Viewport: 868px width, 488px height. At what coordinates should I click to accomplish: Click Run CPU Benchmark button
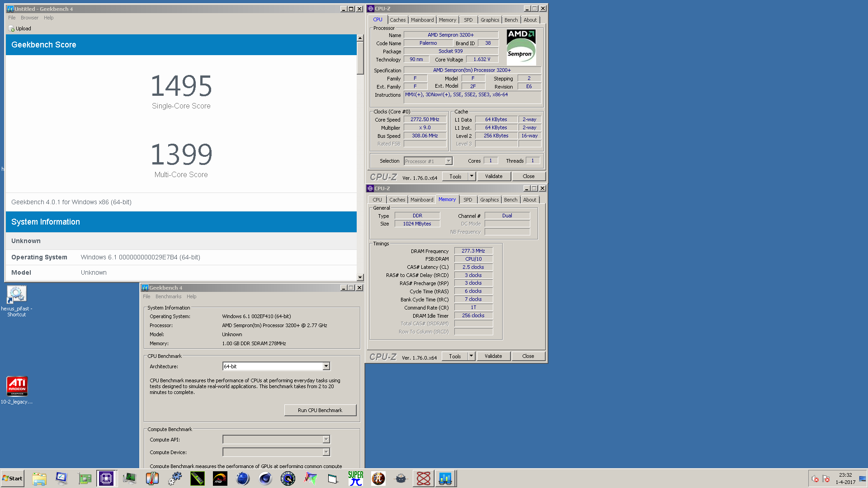click(320, 410)
